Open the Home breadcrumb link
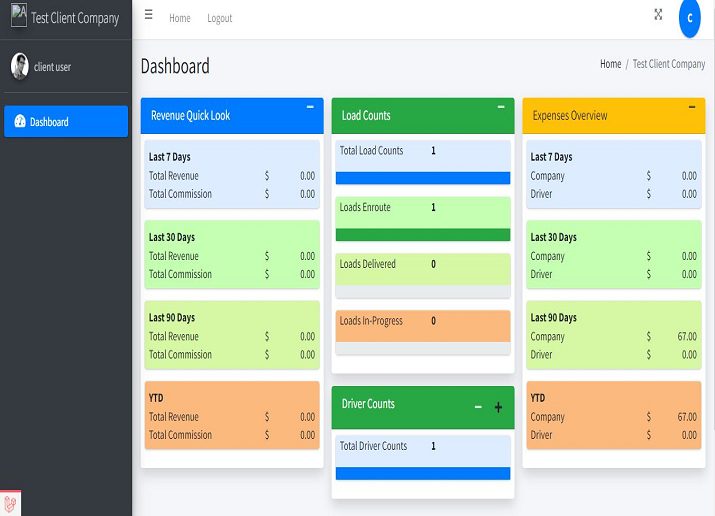The image size is (715, 516). point(610,64)
